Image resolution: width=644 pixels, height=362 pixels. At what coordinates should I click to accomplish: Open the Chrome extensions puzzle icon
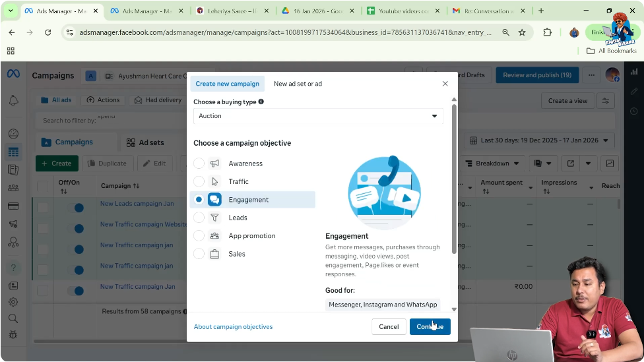[547, 32]
